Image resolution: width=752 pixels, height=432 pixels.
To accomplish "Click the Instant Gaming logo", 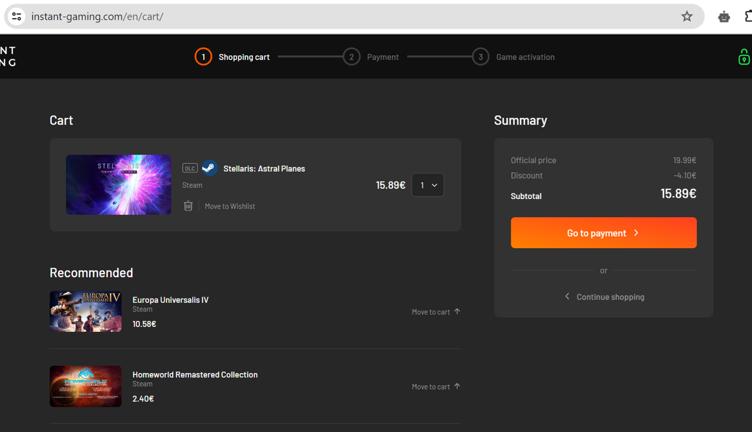I will (x=8, y=57).
